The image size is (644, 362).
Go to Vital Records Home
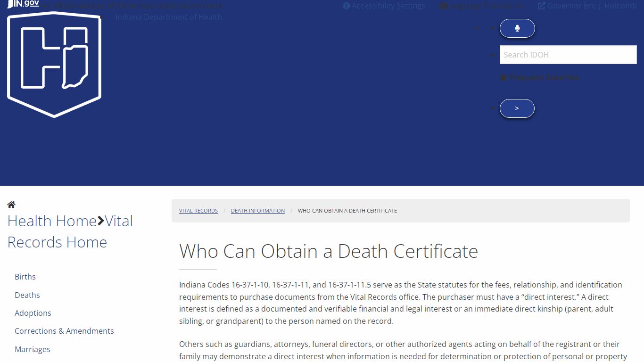[x=70, y=231]
